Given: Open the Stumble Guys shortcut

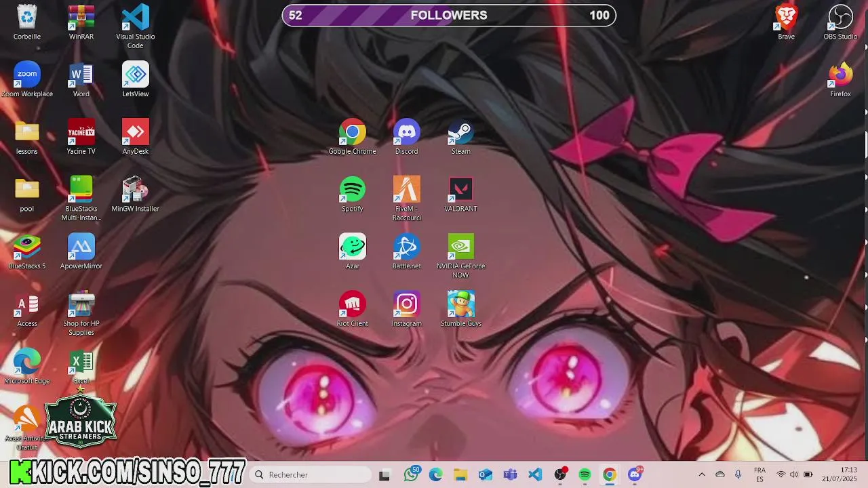Looking at the screenshot, I should [x=461, y=309].
